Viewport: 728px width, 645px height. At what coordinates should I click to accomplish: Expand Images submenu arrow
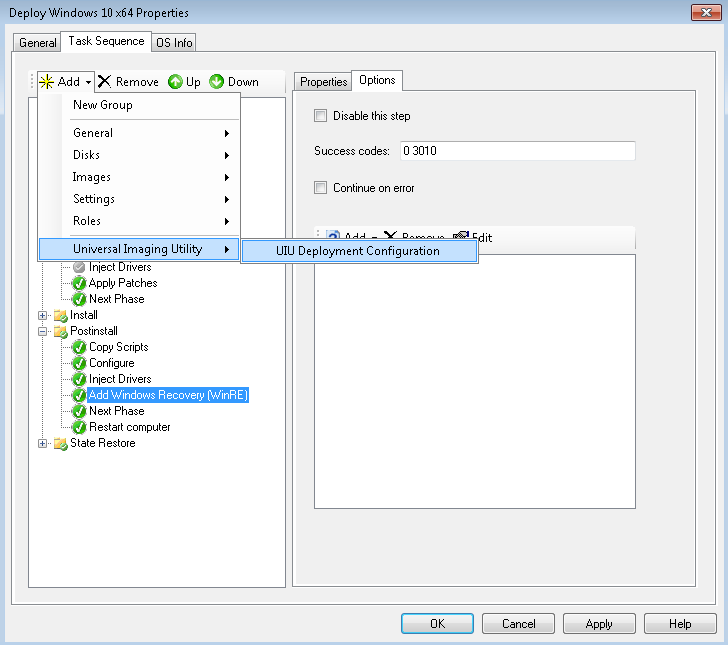(227, 177)
